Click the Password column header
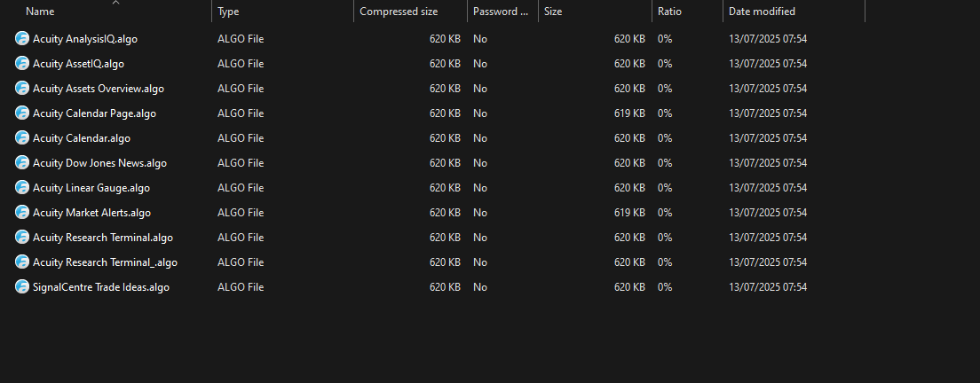The image size is (980, 383). 500,12
